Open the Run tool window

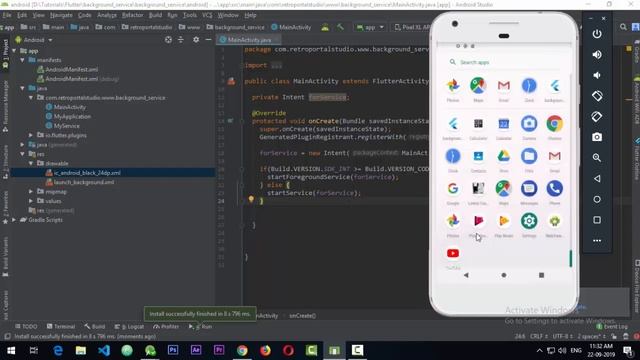[x=200, y=327]
